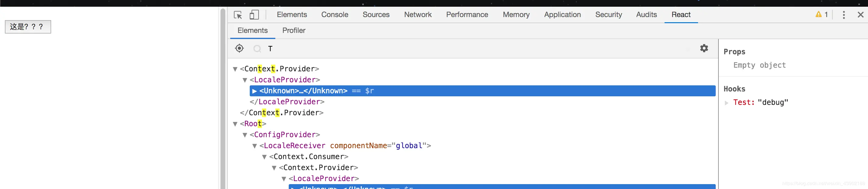Collapse the Root component node

235,124
